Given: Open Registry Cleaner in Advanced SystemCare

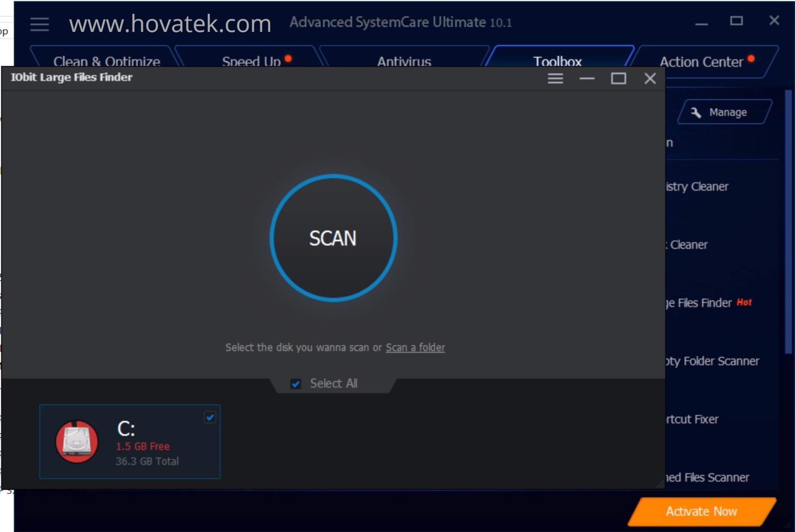Looking at the screenshot, I should tap(697, 187).
